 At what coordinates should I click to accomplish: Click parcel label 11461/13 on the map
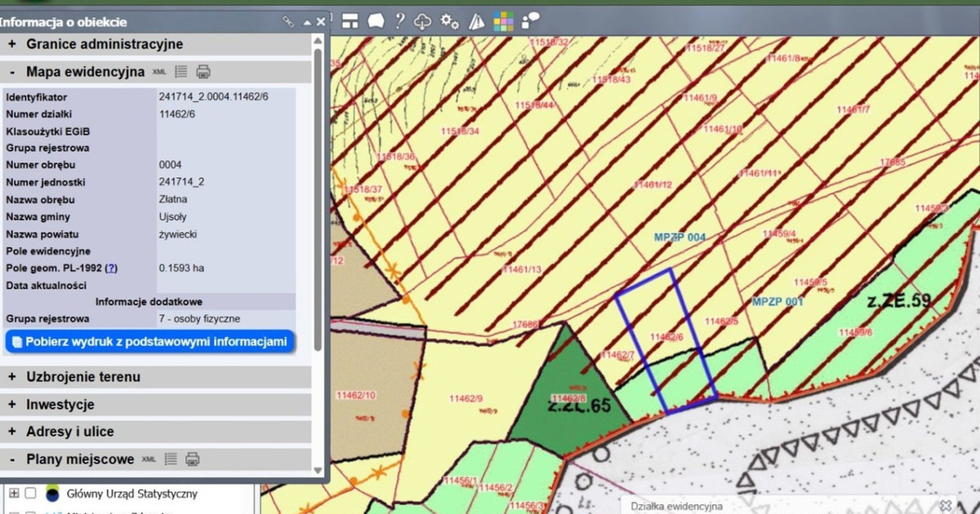coord(522,269)
